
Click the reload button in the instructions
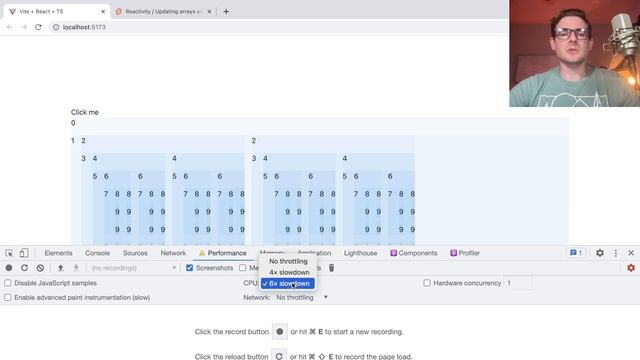click(x=279, y=356)
